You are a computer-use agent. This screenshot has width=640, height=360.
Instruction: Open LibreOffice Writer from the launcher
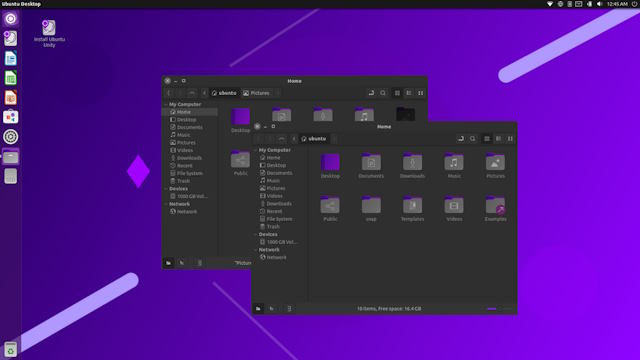[11, 58]
